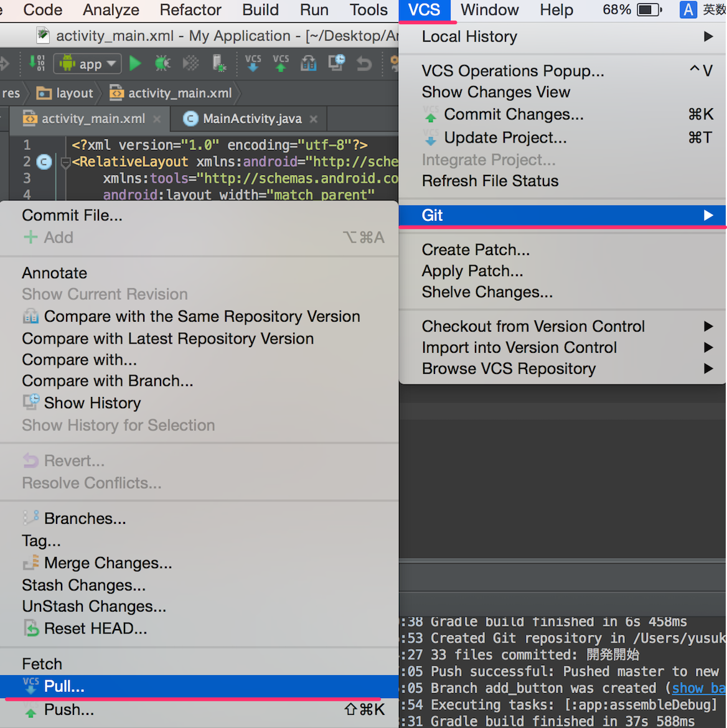The image size is (727, 728).
Task: Select Stash Changes
Action: point(199,586)
